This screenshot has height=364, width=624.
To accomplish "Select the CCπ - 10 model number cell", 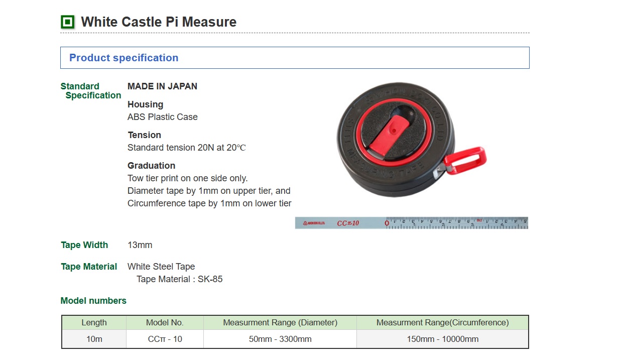I will click(x=164, y=339).
